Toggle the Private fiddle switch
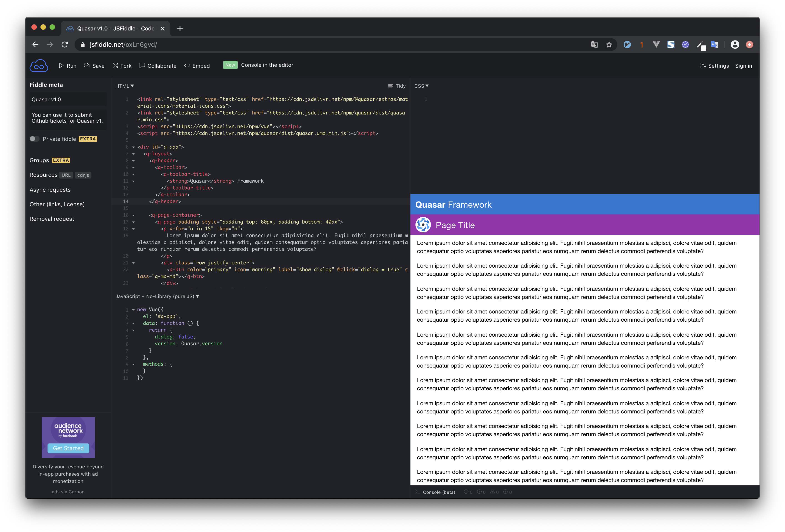This screenshot has height=532, width=785. coord(35,139)
